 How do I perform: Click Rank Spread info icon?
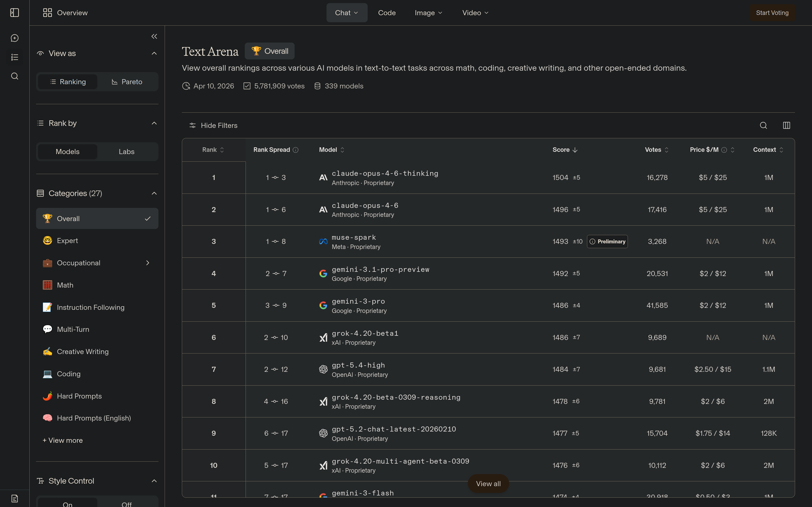[x=295, y=150]
